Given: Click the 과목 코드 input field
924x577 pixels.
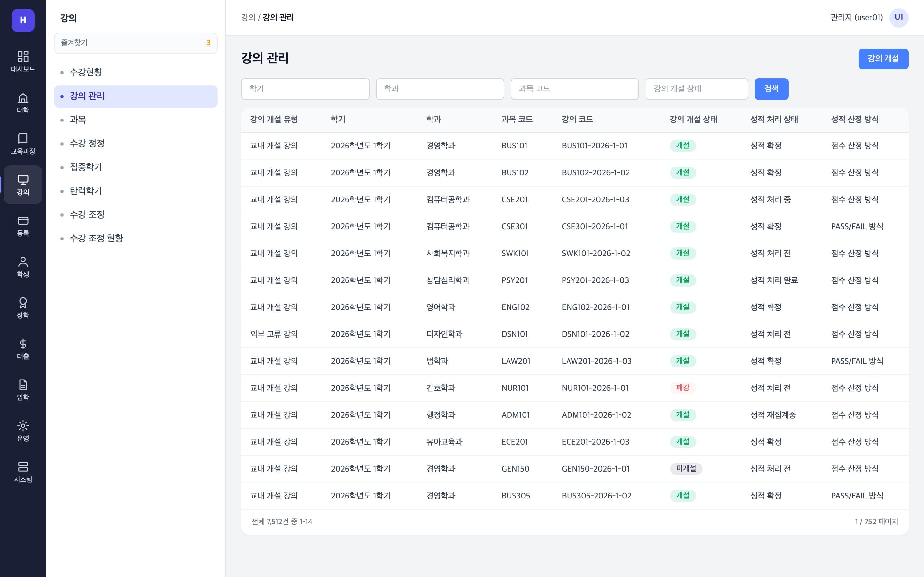Looking at the screenshot, I should coord(575,89).
